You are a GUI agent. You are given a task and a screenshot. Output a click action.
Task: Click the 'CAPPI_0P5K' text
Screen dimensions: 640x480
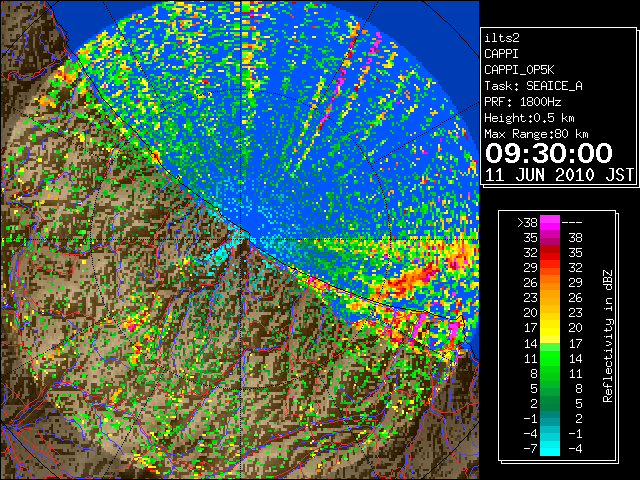(x=519, y=70)
